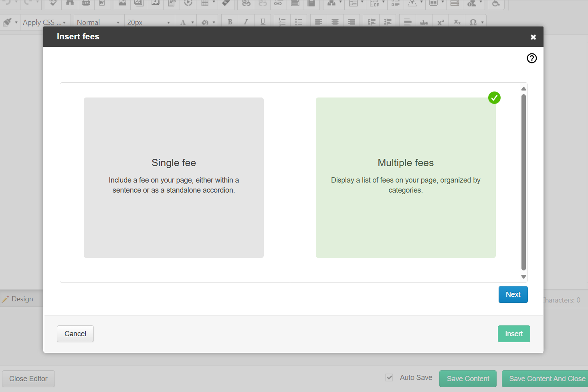Open the numbered list tool
This screenshot has width=588, height=392.
coord(282,21)
